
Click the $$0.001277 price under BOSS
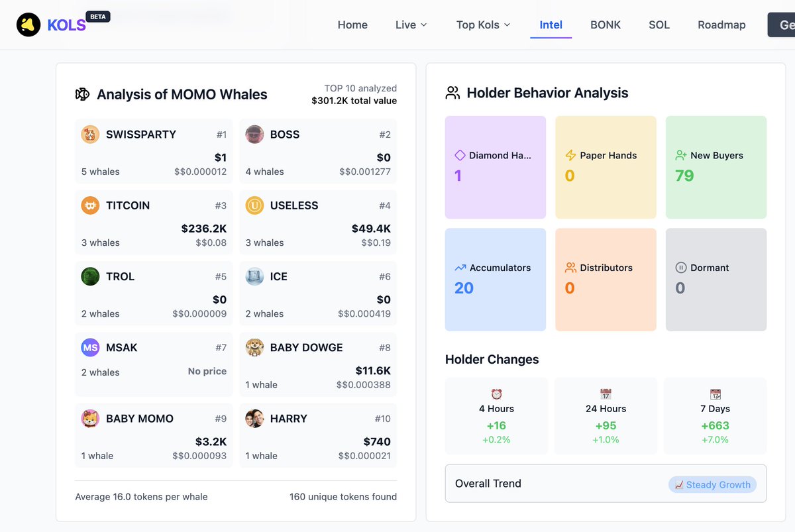(365, 172)
